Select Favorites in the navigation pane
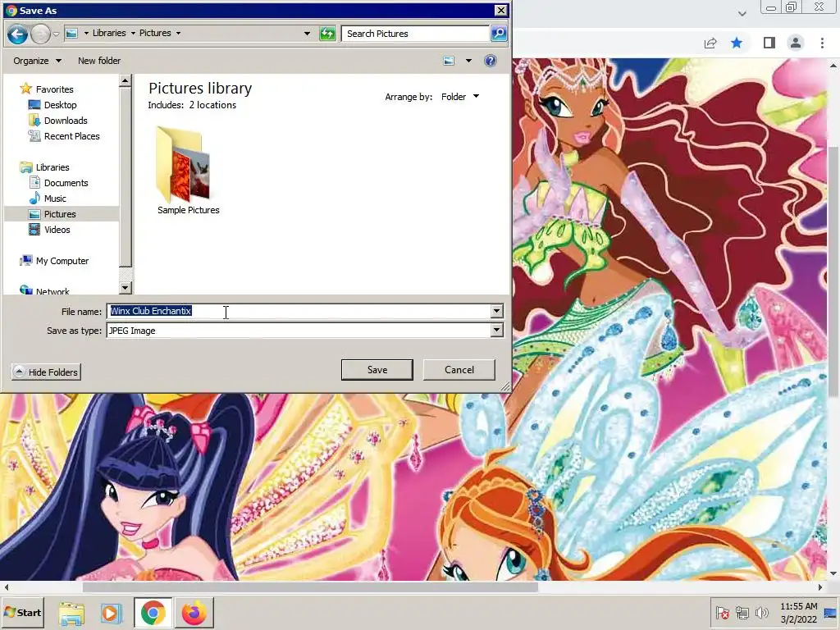840x630 pixels. coord(54,89)
